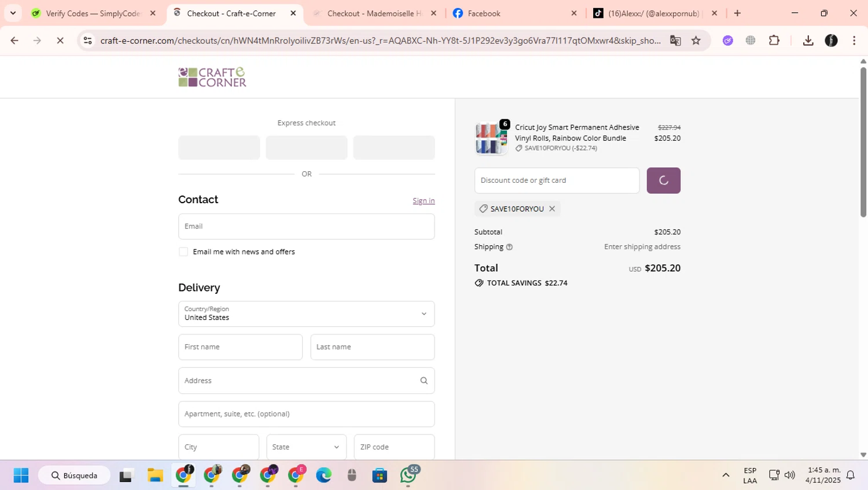868x490 pixels.
Task: Open a new browser tab
Action: pos(737,13)
